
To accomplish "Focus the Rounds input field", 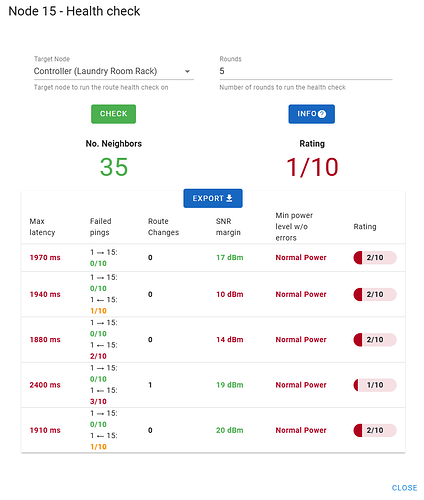I will 306,71.
